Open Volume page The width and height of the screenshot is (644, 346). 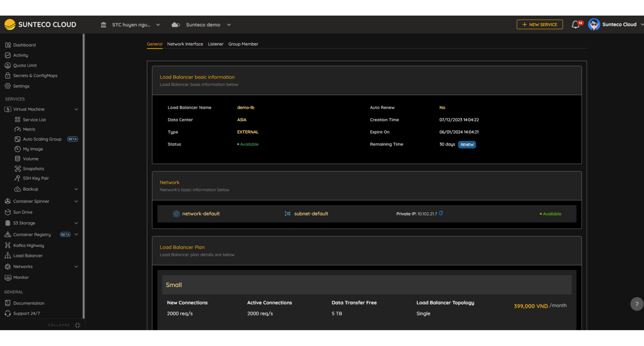tap(30, 159)
